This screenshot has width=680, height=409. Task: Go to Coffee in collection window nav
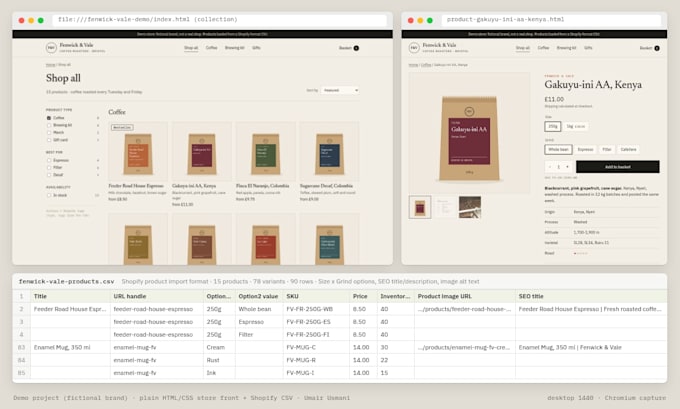coord(211,48)
